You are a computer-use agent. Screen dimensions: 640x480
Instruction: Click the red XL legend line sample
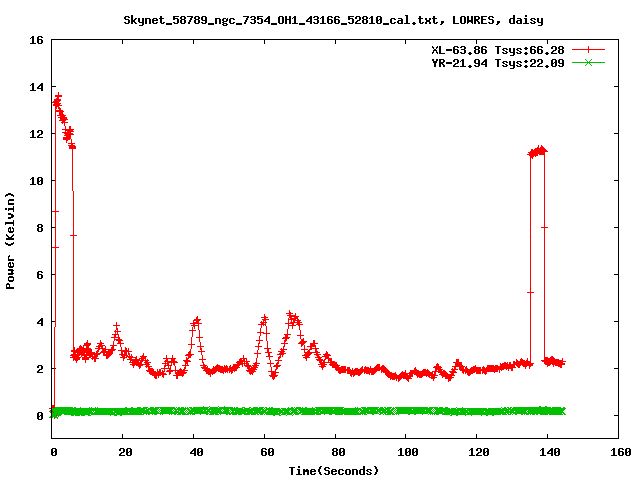point(588,50)
